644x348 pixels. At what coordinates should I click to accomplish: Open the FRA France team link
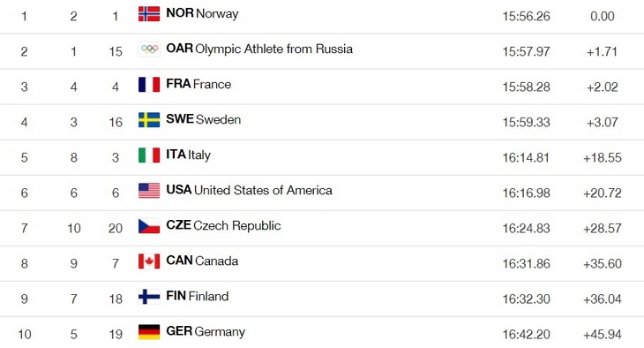tap(198, 84)
